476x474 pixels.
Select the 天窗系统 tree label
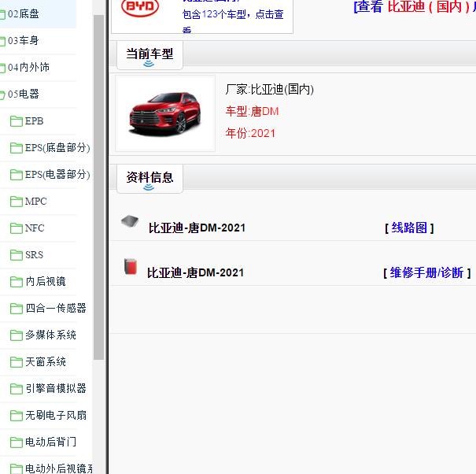pos(46,361)
